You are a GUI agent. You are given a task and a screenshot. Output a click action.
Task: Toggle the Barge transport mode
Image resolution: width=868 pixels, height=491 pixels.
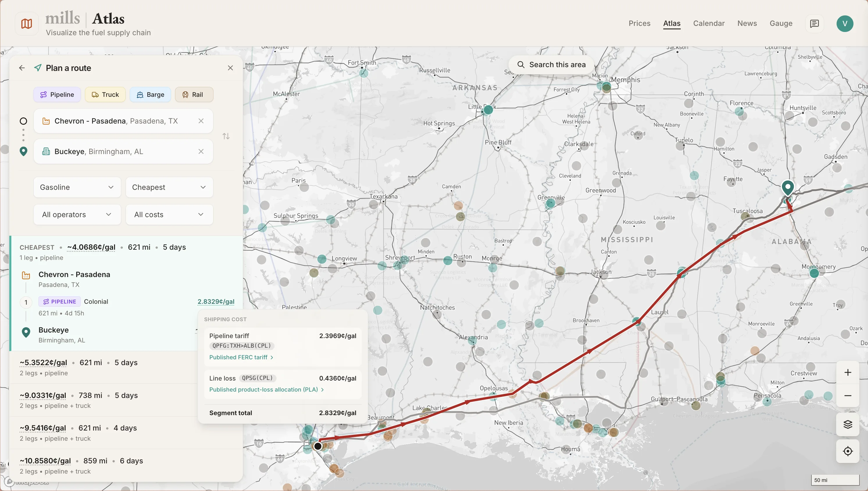(150, 95)
